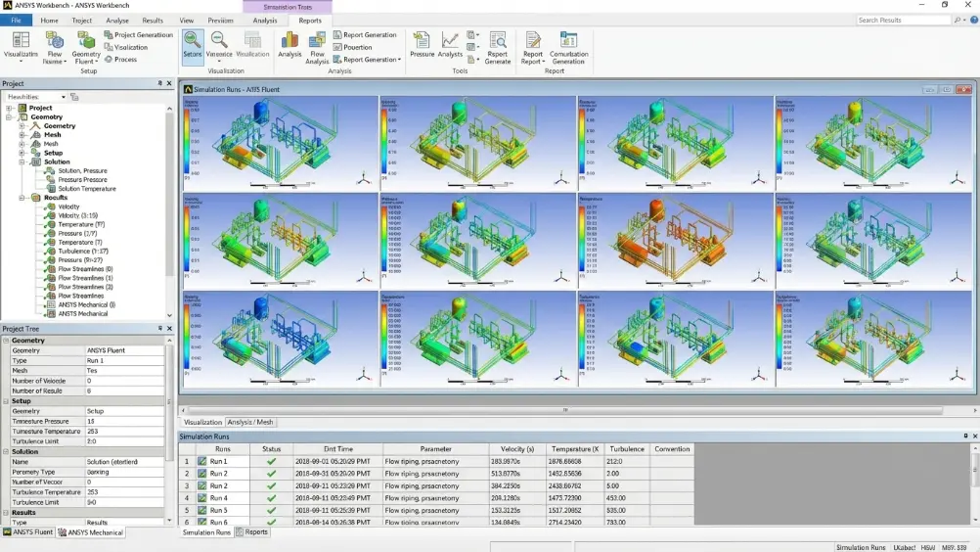
Task: Open the Reports bottom tab
Action: pos(252,532)
